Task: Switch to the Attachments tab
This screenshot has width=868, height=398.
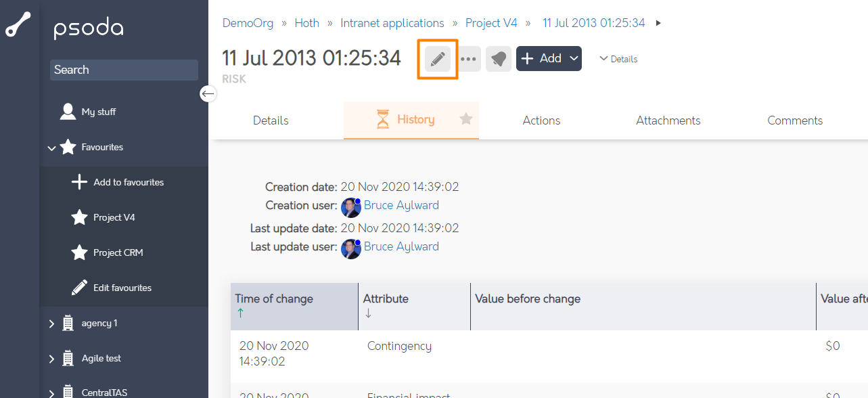Action: (x=668, y=120)
